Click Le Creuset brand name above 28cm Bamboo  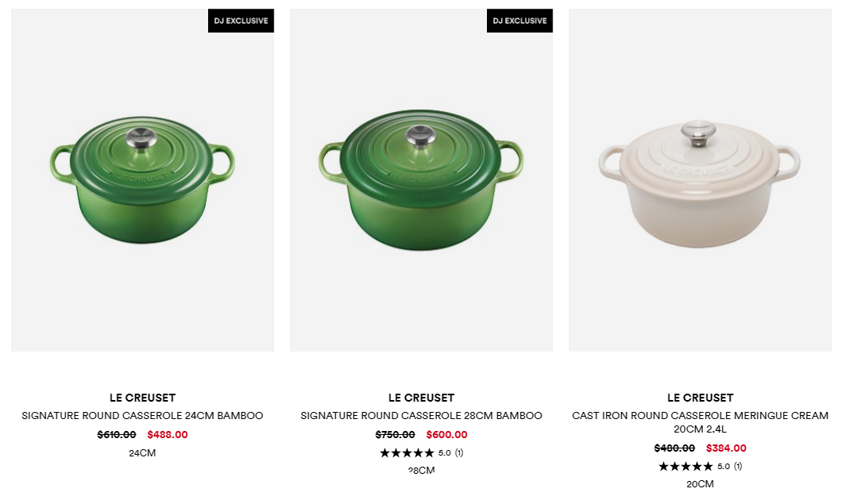tap(421, 398)
